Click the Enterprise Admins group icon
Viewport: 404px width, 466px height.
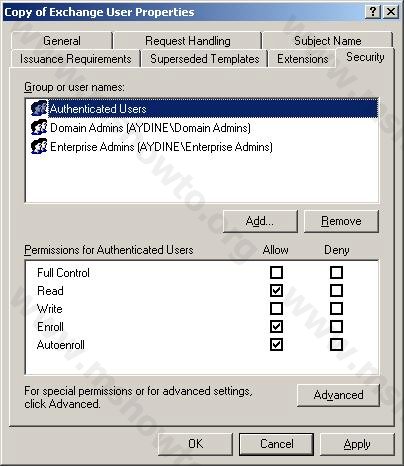tap(39, 146)
